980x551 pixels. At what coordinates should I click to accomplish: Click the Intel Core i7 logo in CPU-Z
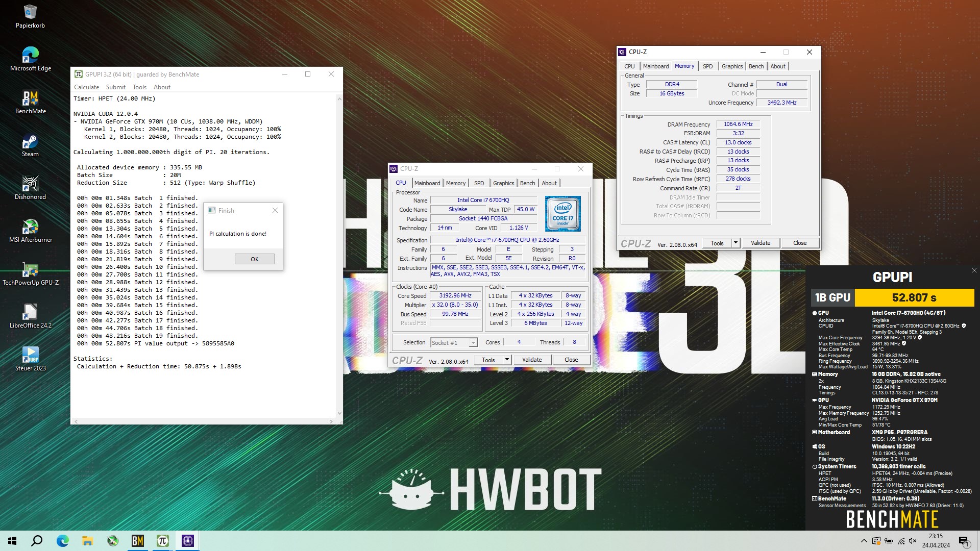click(562, 214)
